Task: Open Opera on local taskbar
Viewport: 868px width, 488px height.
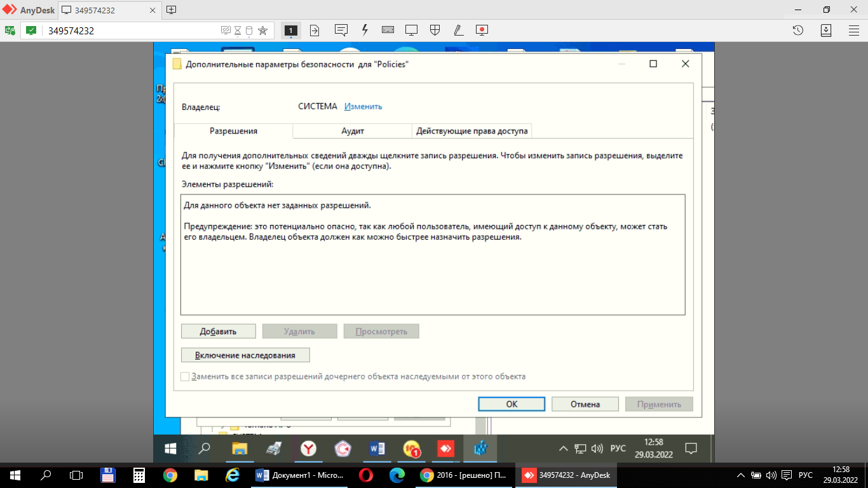Action: coord(365,475)
